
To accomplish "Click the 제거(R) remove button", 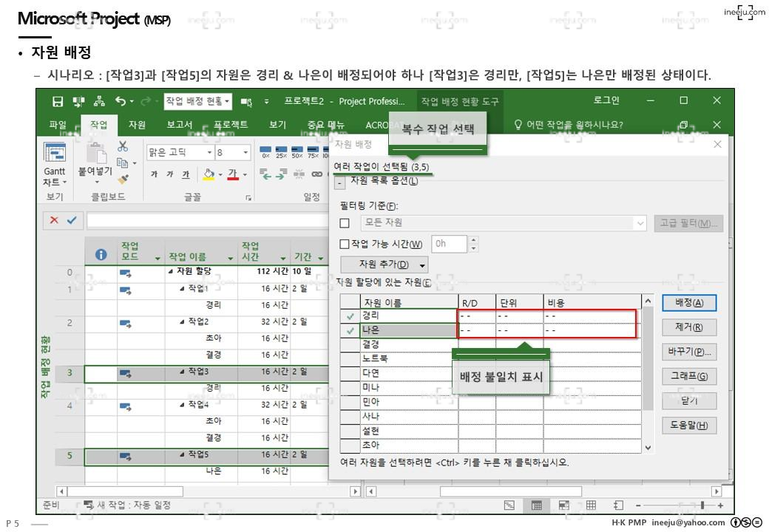I will (x=689, y=327).
